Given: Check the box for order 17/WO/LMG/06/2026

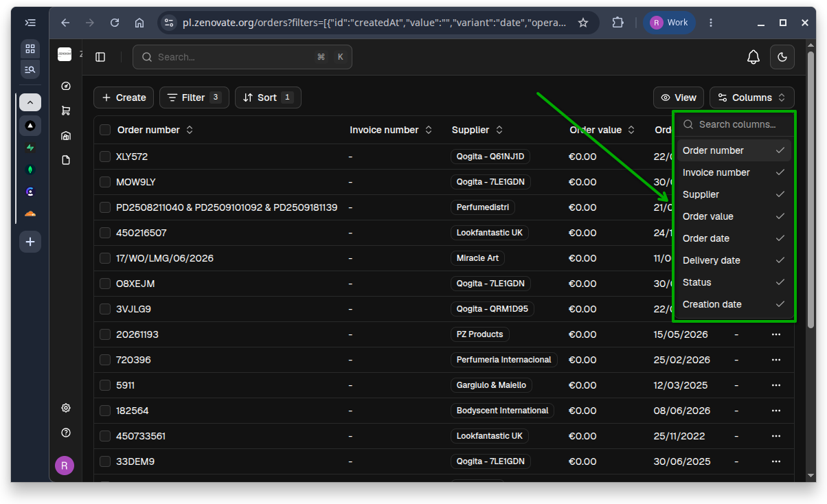Looking at the screenshot, I should (105, 258).
